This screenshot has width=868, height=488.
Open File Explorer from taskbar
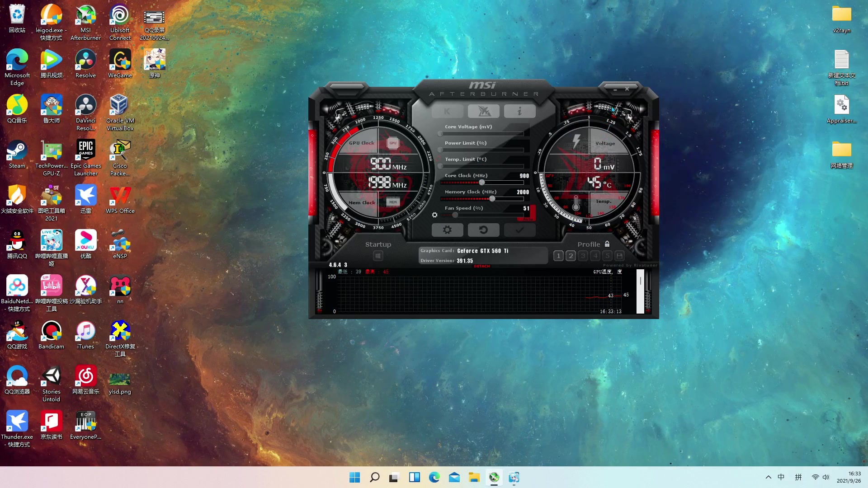pyautogui.click(x=474, y=477)
